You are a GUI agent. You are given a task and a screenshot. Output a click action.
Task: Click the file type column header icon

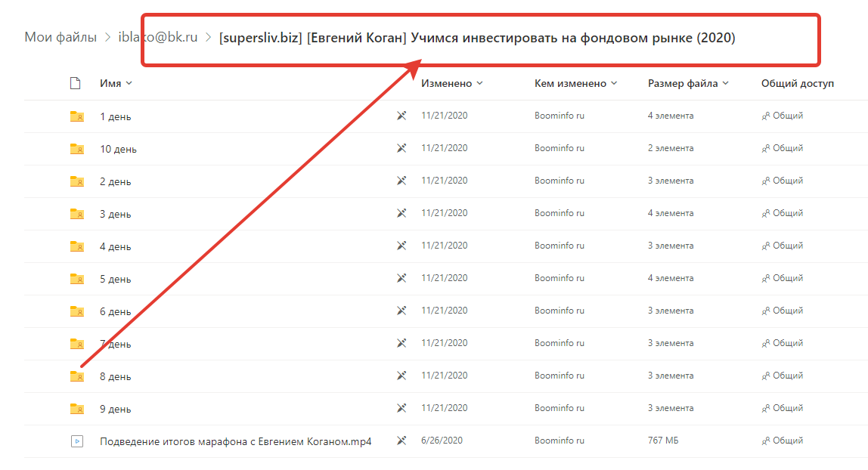[76, 83]
